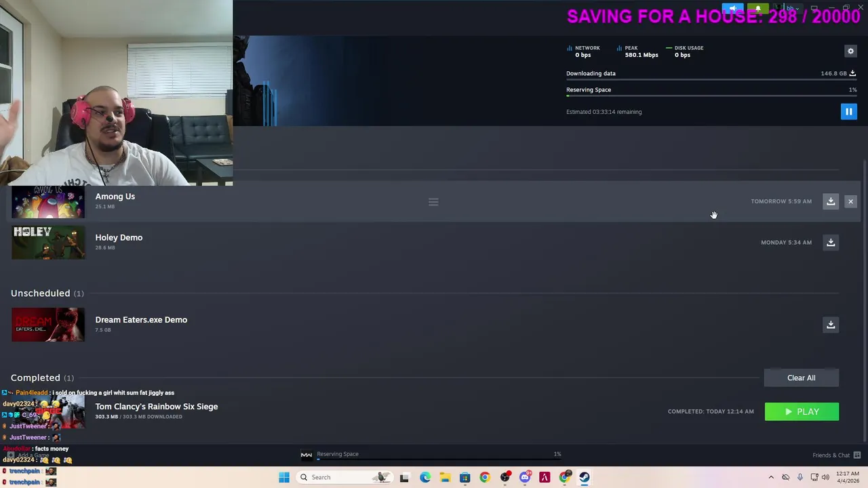Download Holey Demo now

pos(831,243)
